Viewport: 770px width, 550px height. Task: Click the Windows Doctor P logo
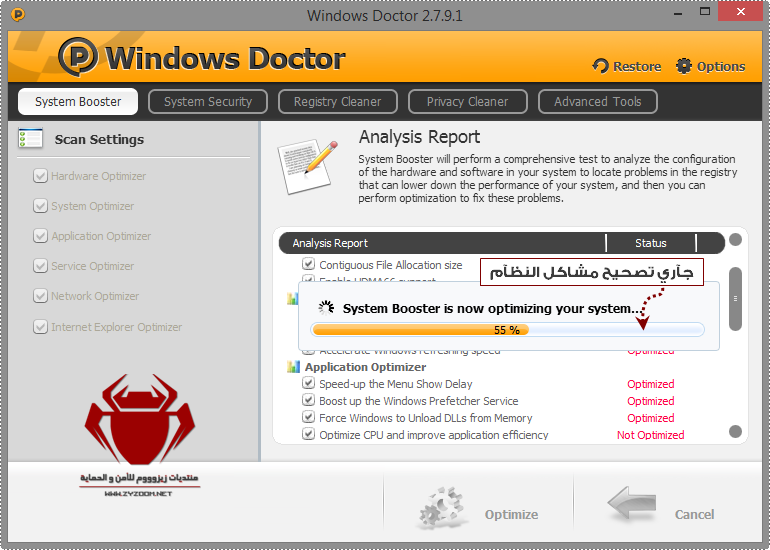(x=78, y=56)
